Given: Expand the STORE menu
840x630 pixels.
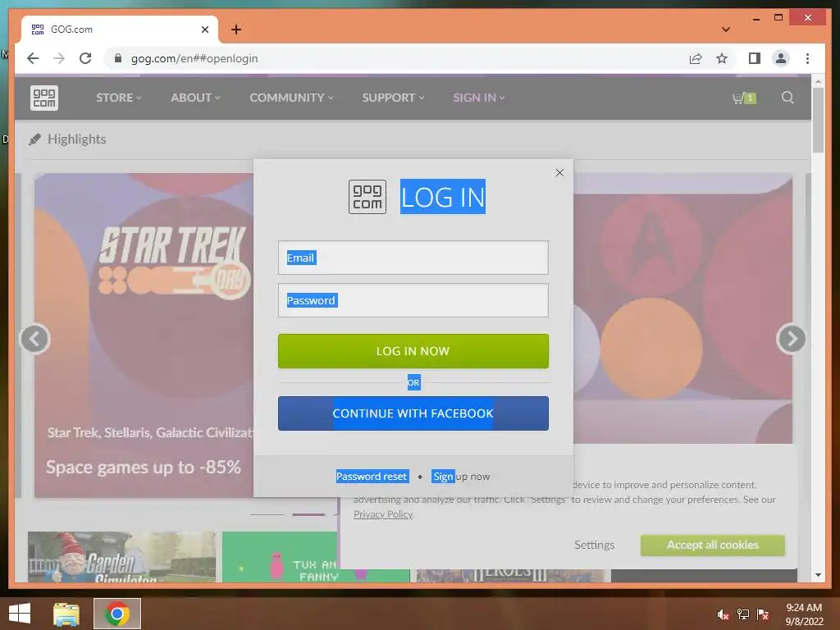Looking at the screenshot, I should 119,98.
